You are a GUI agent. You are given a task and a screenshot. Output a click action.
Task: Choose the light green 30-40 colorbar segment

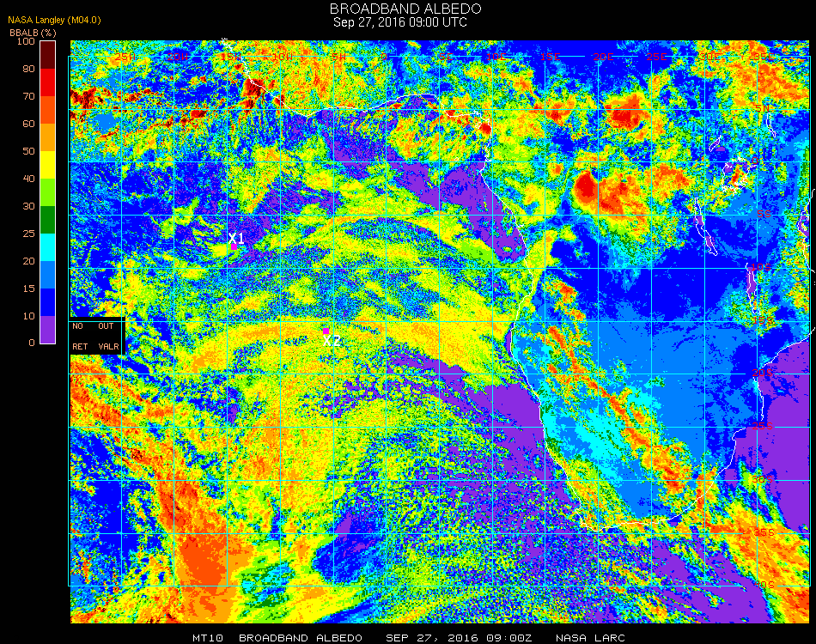pos(48,192)
